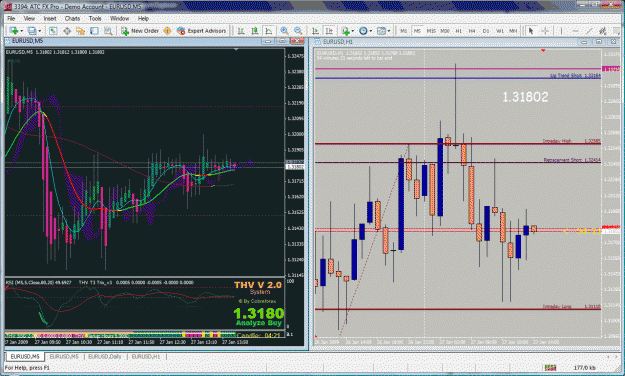This screenshot has width=625, height=376.
Task: Click the New Order button
Action: 140,31
